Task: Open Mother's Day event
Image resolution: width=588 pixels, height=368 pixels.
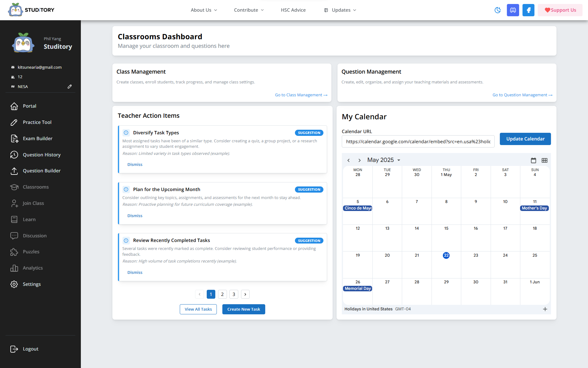Action: [534, 208]
